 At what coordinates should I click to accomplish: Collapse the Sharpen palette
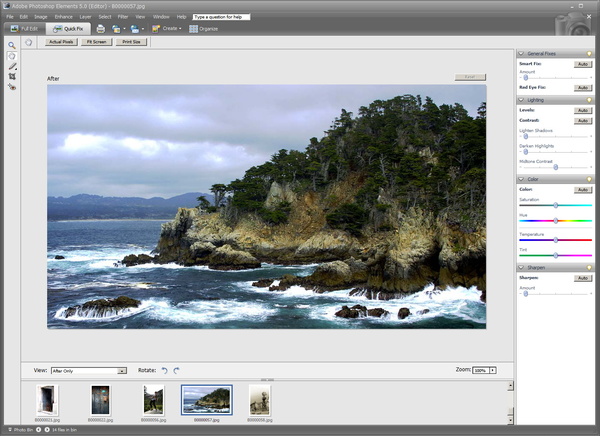(x=521, y=268)
